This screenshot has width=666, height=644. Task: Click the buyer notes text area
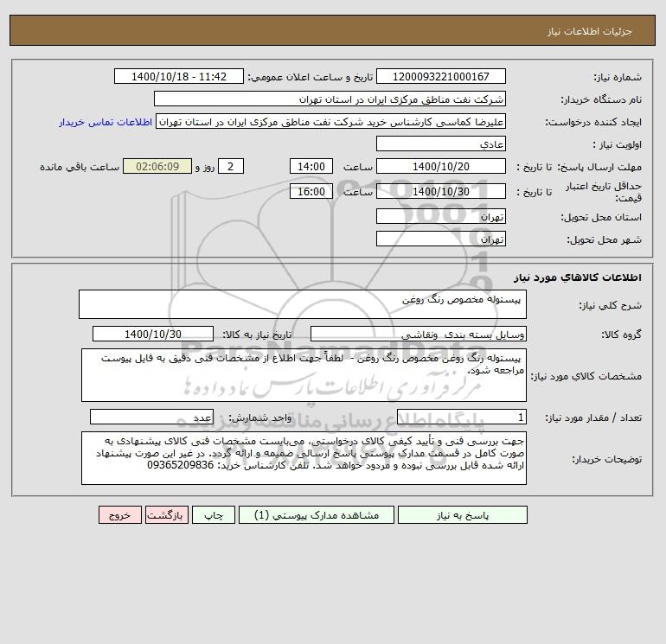tap(304, 458)
